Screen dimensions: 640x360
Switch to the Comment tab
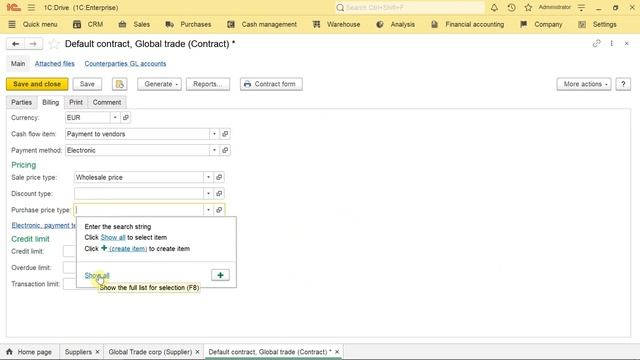pyautogui.click(x=107, y=102)
